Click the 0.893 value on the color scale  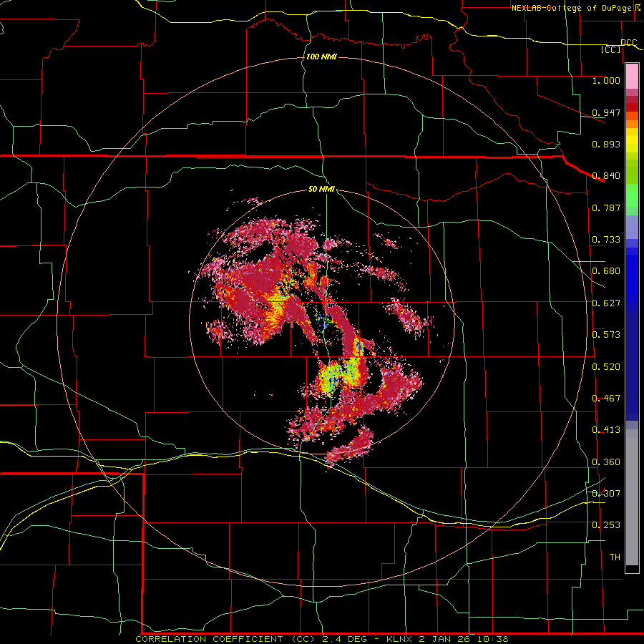tap(606, 144)
